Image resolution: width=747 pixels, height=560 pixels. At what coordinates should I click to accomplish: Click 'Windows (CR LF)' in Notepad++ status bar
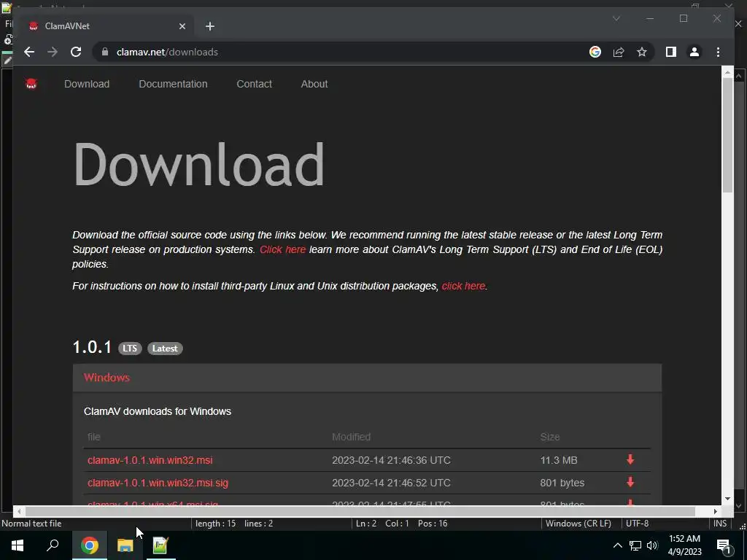pos(578,524)
